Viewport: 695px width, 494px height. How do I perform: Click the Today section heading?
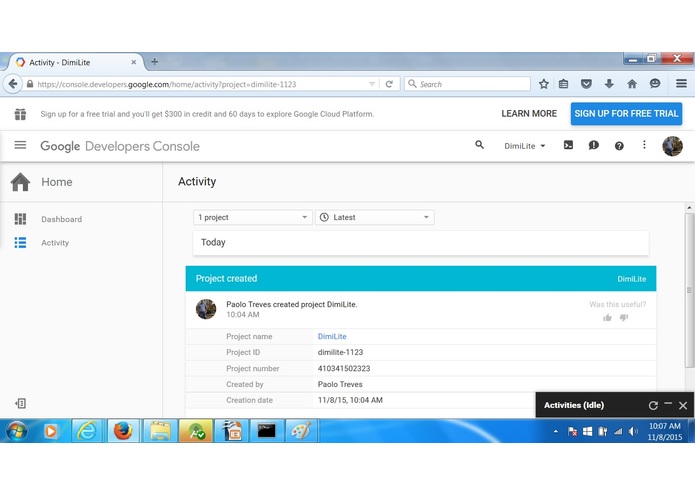pos(213,242)
